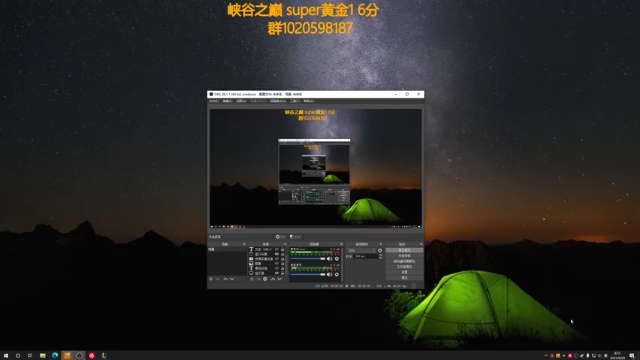Open Microsoft Edge from the taskbar
This screenshot has height=360, width=640.
(x=55, y=356)
